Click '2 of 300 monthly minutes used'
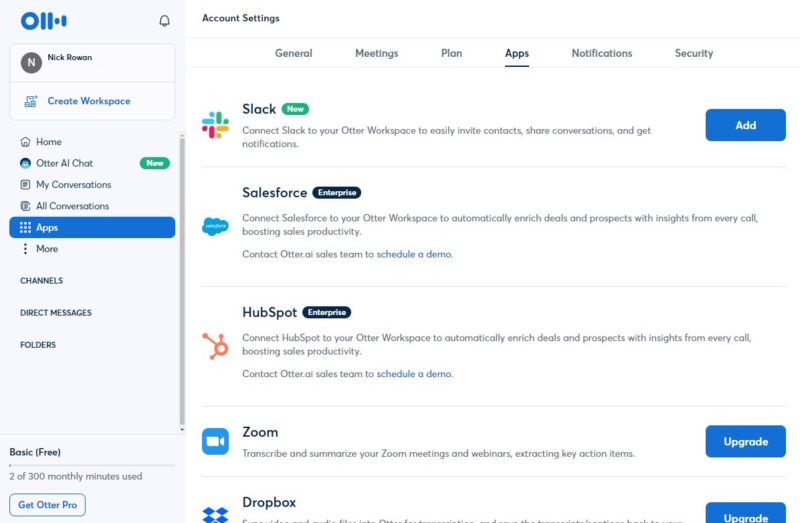Image resolution: width=800 pixels, height=523 pixels. [76, 477]
